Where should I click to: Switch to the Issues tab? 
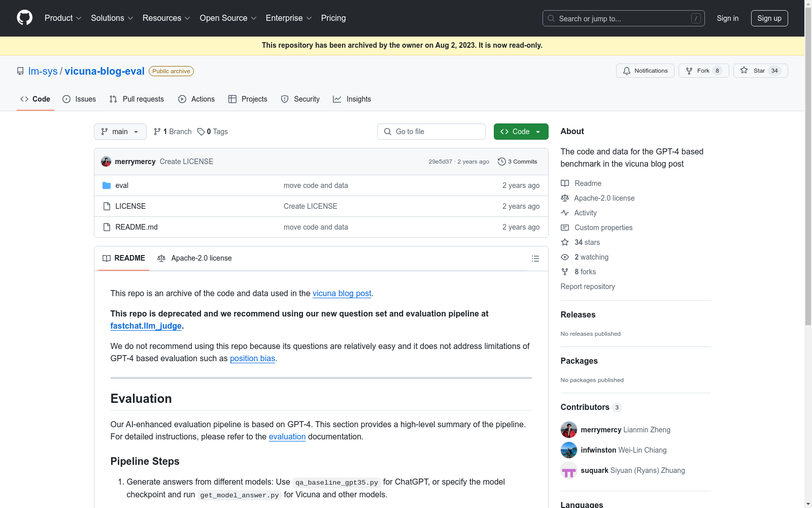tap(79, 99)
